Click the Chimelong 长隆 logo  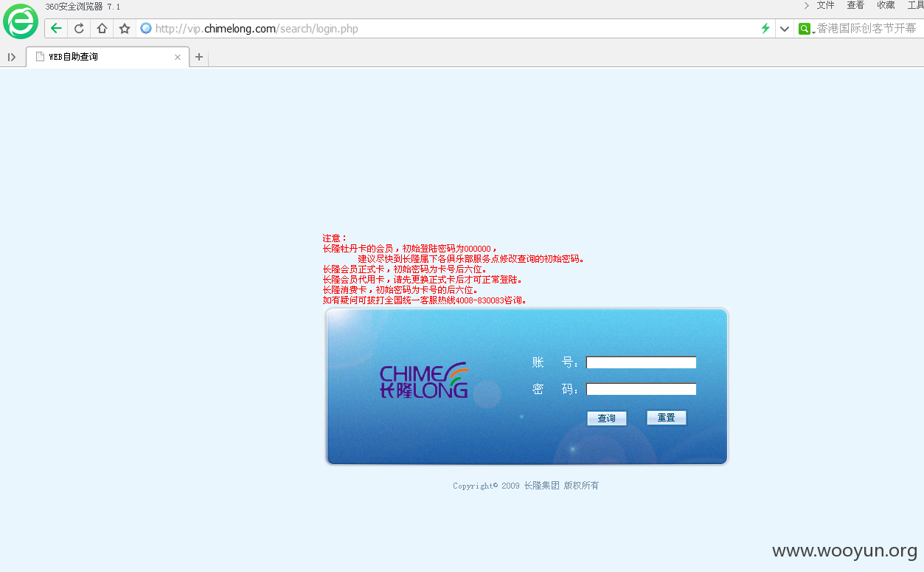pos(424,381)
